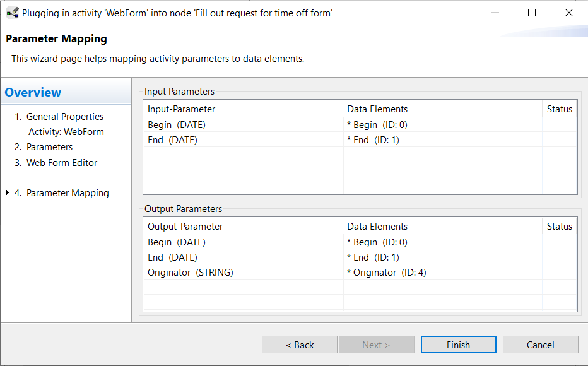
Task: Click the arrow beside Parameter Mapping step
Action: pyautogui.click(x=8, y=192)
